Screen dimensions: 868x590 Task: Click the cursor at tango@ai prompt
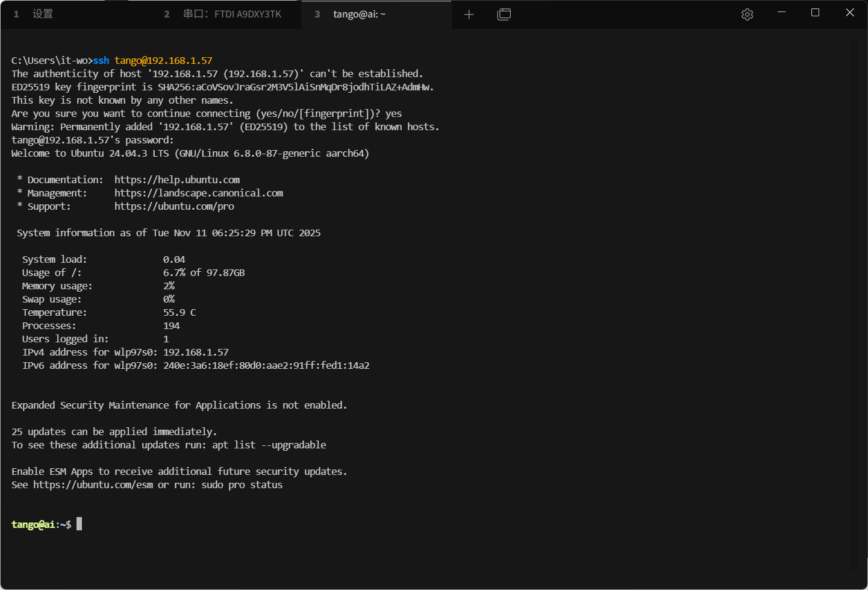(x=79, y=524)
